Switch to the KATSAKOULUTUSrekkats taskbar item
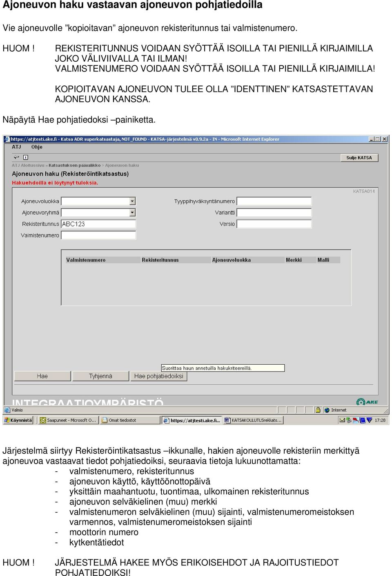 pos(253,420)
